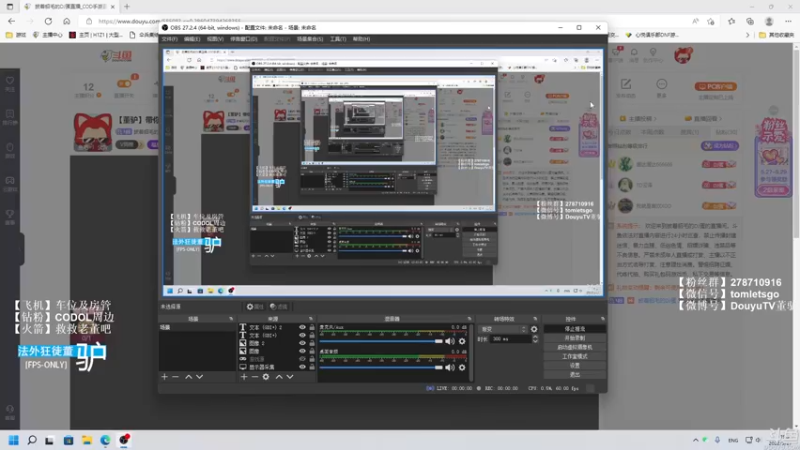This screenshot has height=450, width=800.
Task: Open source 滤镜 filters button above docks
Action: point(279,307)
